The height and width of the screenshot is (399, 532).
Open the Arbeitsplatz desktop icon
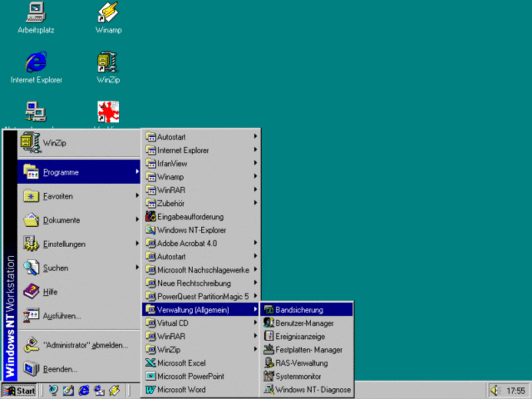36,18
